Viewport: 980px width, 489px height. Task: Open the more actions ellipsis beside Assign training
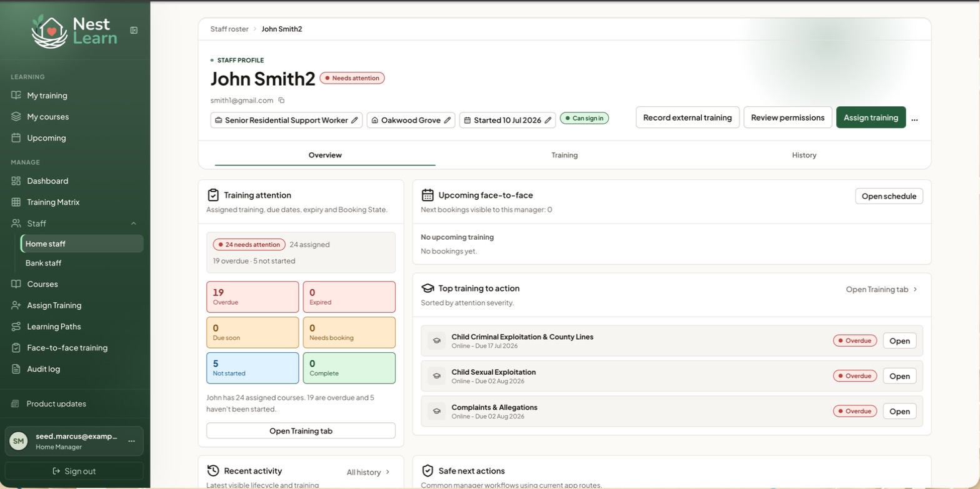tap(914, 118)
